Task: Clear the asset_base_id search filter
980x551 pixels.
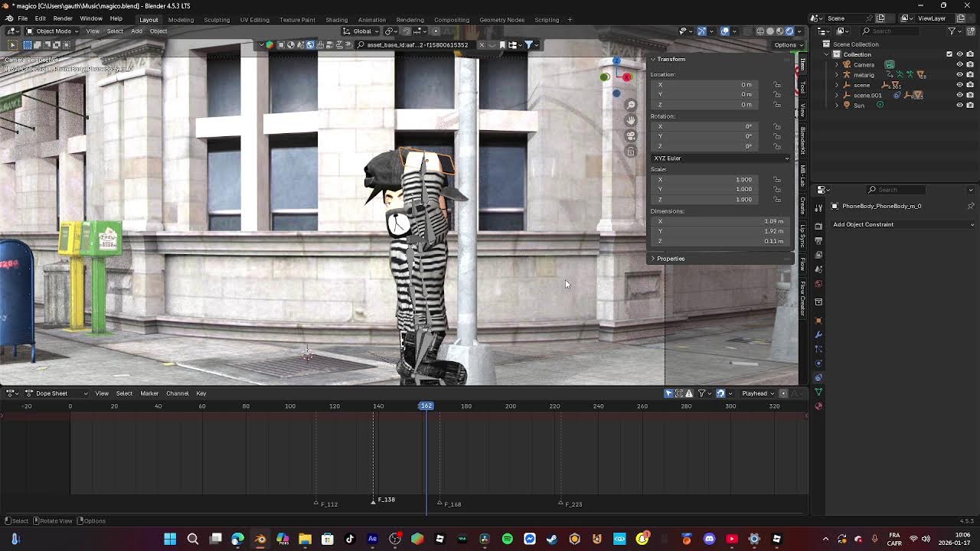Action: [x=482, y=44]
